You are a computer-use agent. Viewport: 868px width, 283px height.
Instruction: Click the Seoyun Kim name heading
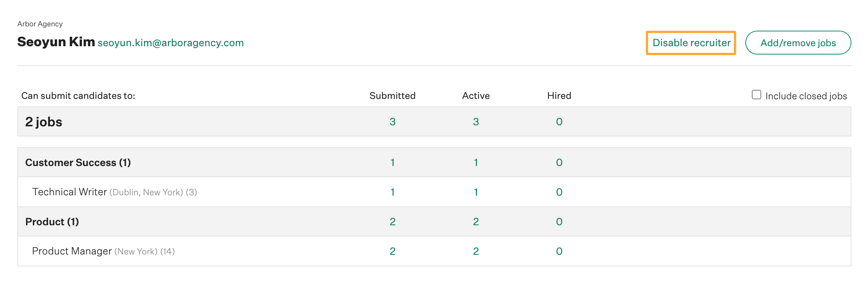coord(56,42)
